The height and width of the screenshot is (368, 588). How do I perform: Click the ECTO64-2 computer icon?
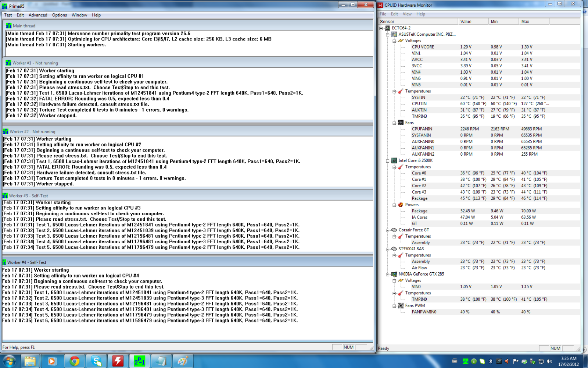[x=387, y=28]
